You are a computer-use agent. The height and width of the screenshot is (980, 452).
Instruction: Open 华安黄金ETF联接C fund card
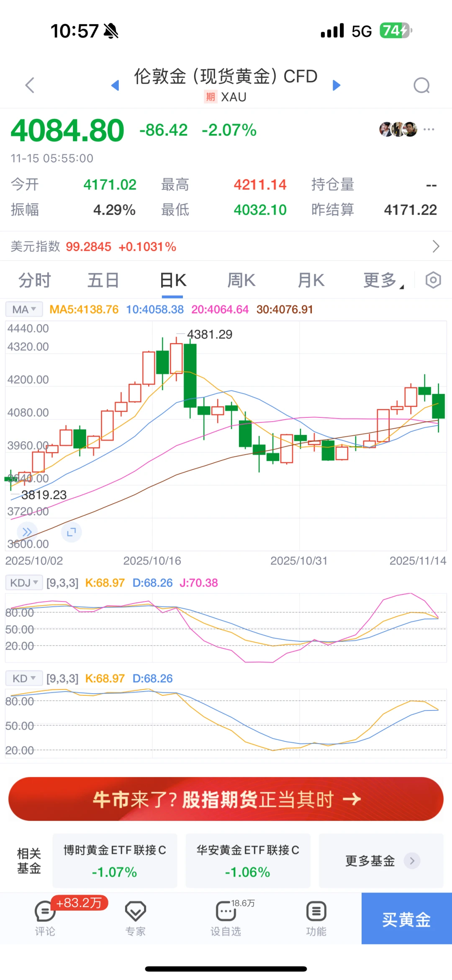point(248,860)
